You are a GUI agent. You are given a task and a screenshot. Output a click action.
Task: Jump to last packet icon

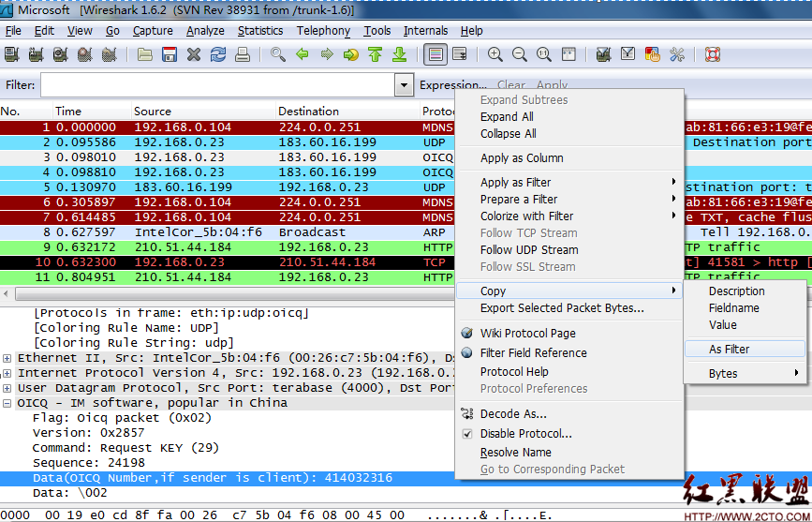pyautogui.click(x=400, y=54)
